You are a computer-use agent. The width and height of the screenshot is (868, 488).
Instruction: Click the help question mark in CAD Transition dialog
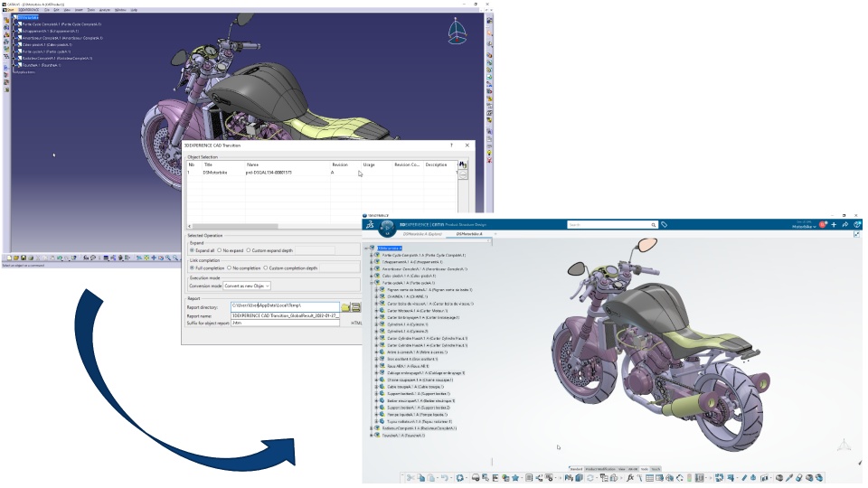tap(451, 145)
